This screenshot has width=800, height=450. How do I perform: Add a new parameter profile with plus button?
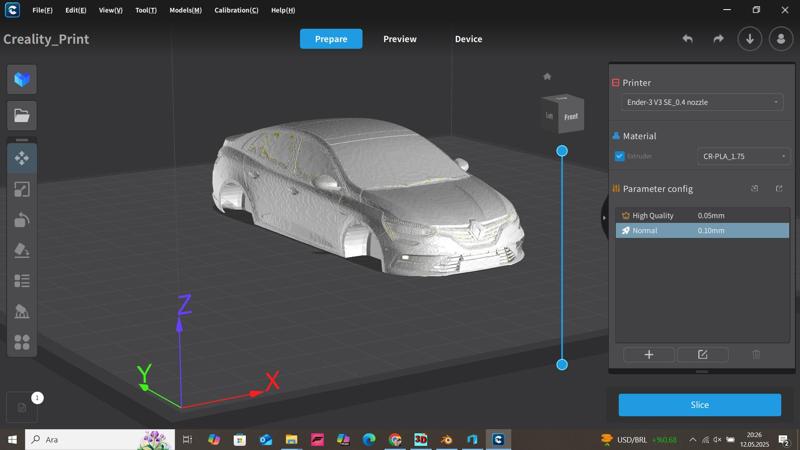648,354
